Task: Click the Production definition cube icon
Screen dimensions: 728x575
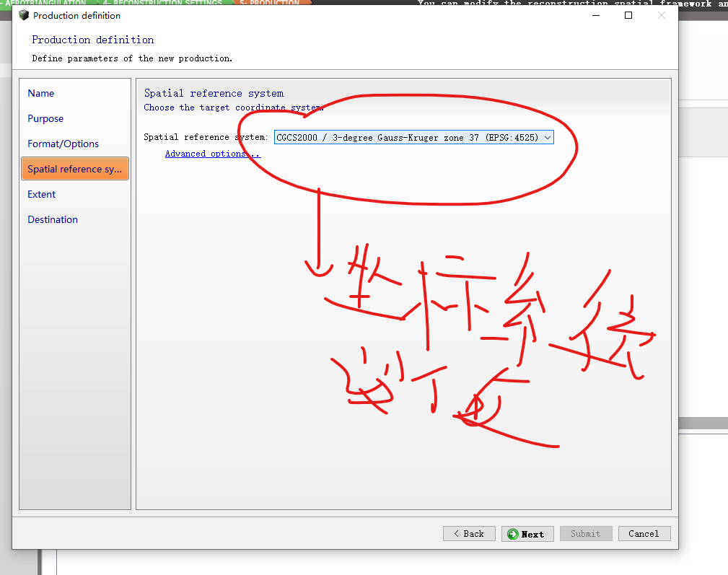Action: click(x=24, y=14)
